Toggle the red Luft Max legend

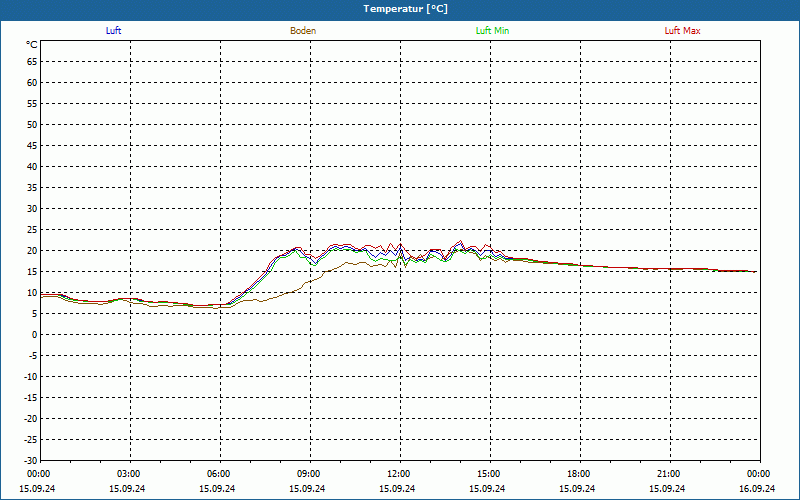(x=682, y=31)
